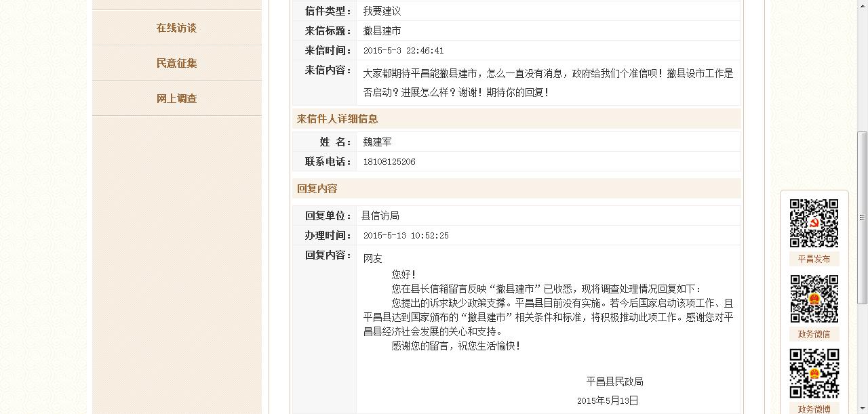Screen dimensions: 868x414
Task: Go to 网上调查 in the sidebar
Action: pos(176,98)
